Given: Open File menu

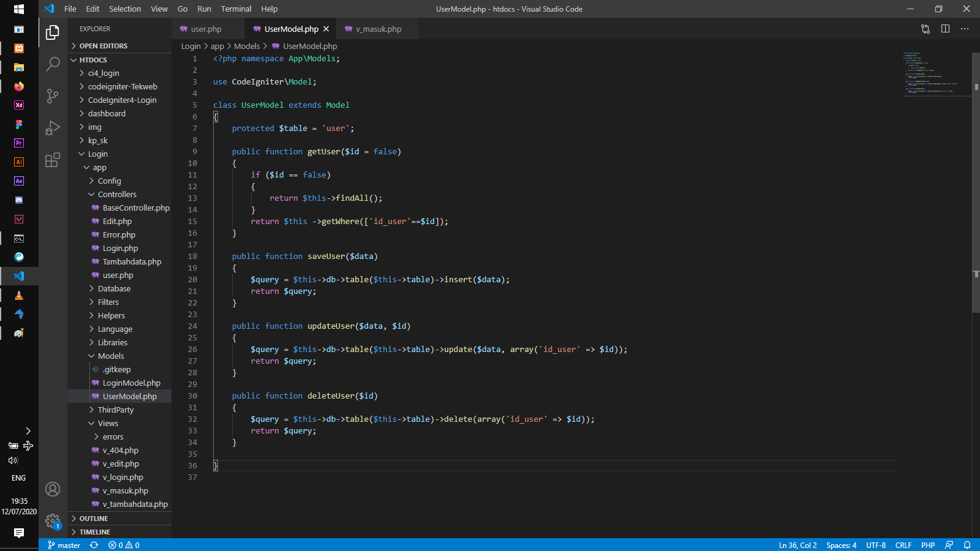Looking at the screenshot, I should [x=70, y=9].
